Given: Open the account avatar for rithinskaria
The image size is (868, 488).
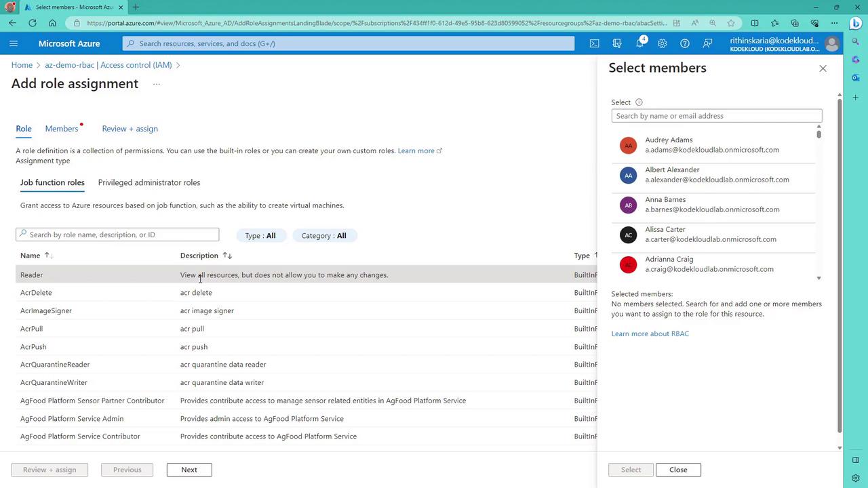Looking at the screenshot, I should tap(832, 43).
